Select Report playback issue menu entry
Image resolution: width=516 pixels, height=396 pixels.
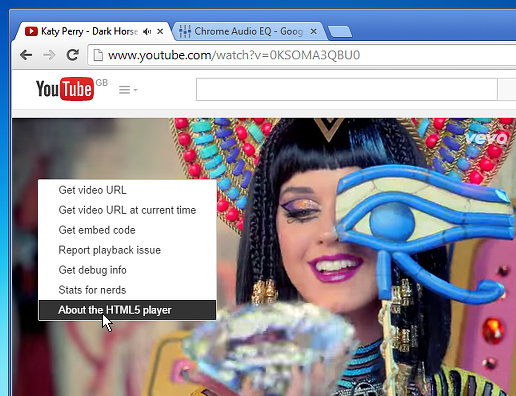click(x=127, y=250)
